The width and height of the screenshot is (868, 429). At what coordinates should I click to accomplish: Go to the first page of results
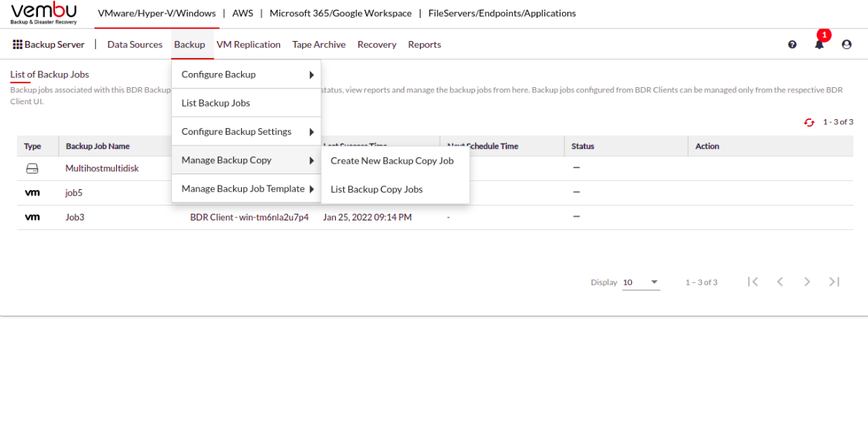(753, 282)
